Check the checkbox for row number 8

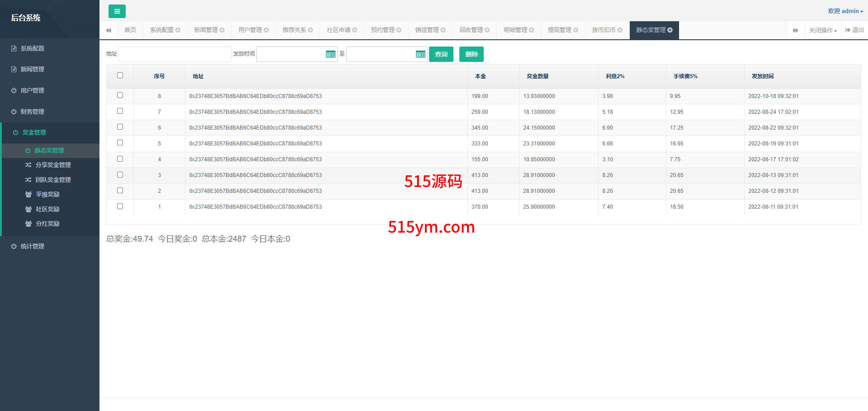(x=120, y=95)
